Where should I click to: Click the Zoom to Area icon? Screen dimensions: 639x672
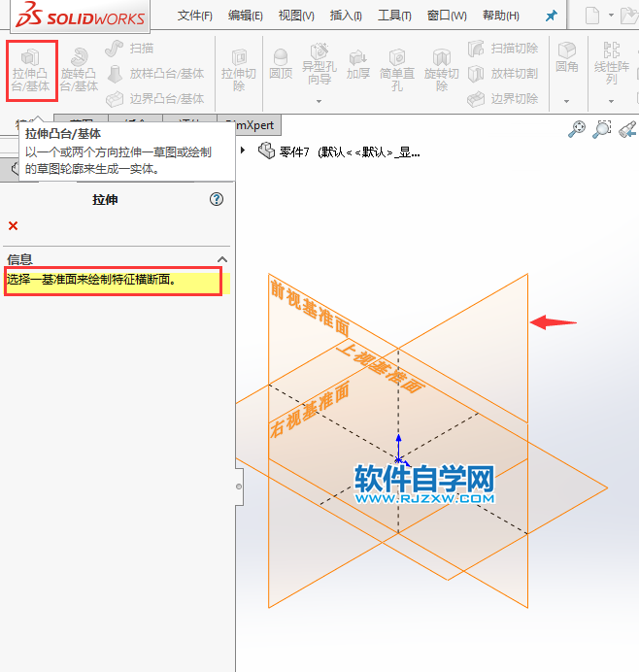pos(602,129)
